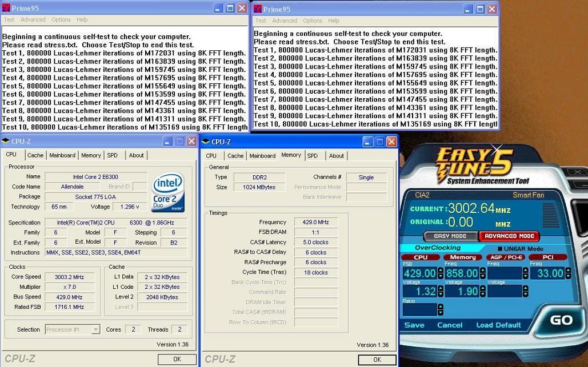Click the Prime95 icon in left window's title bar
Screen dimensions: 588x367
click(x=6, y=8)
